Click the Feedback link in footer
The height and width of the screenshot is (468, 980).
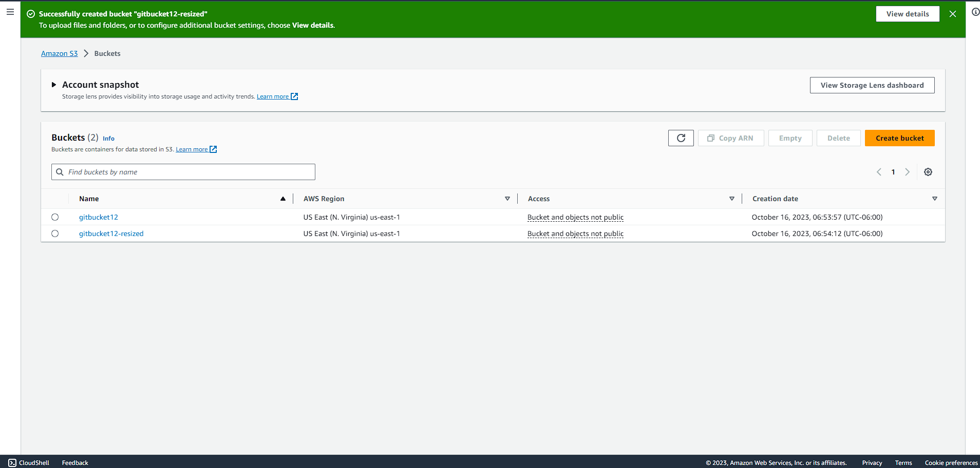click(x=75, y=463)
